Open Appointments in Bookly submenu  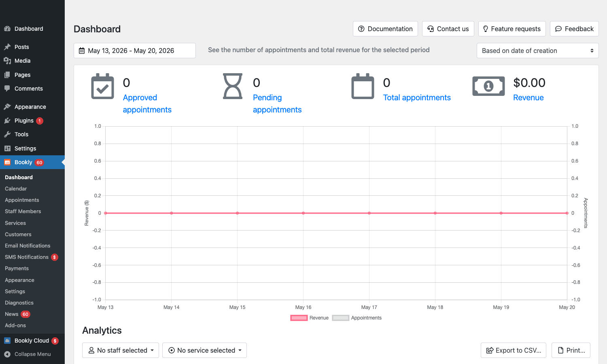click(22, 200)
